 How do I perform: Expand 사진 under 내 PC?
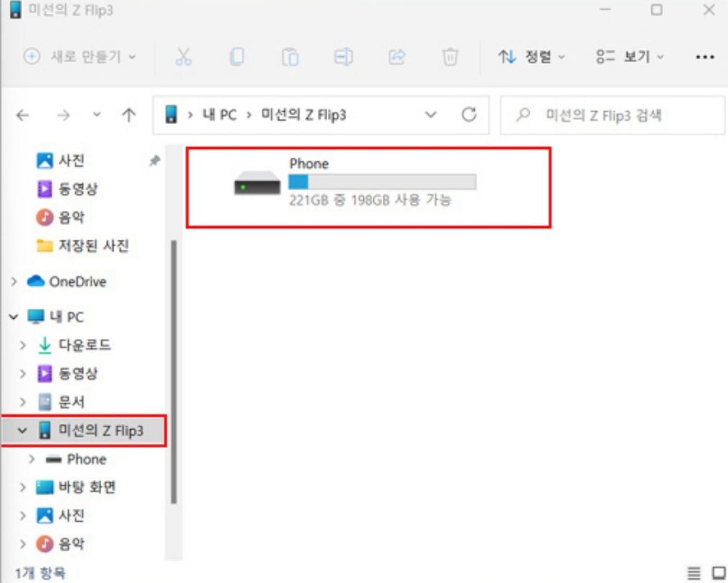pyautogui.click(x=23, y=516)
